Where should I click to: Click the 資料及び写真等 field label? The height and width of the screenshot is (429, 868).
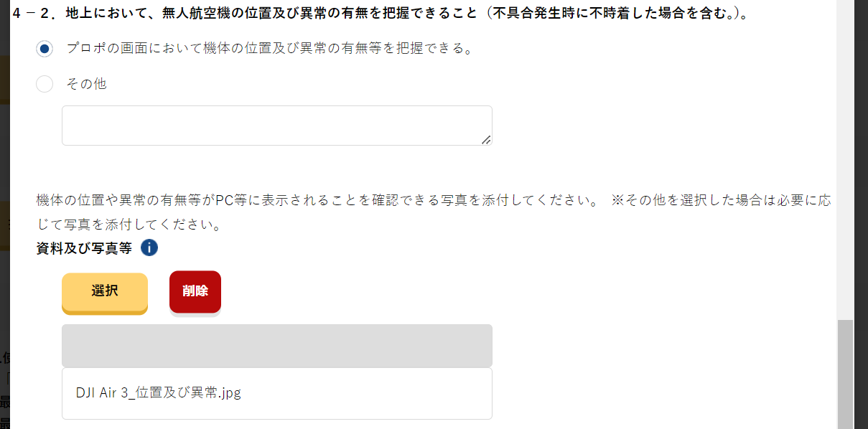click(84, 248)
